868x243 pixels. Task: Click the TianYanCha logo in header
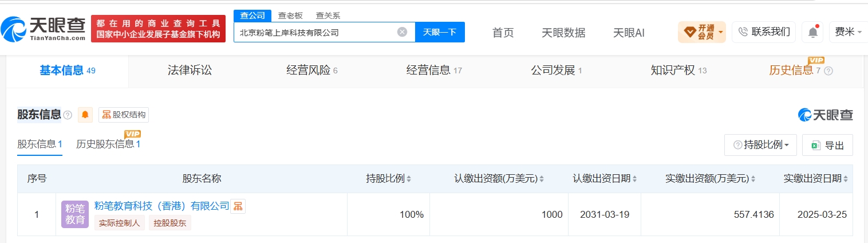tap(44, 29)
